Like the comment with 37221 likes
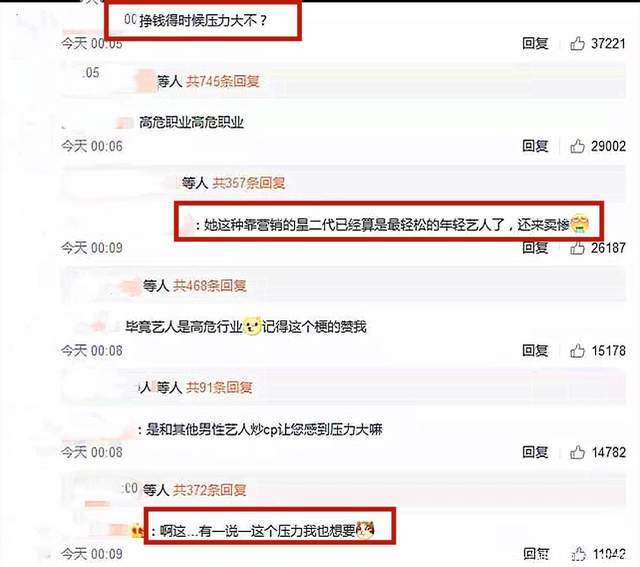The height and width of the screenshot is (567, 640). click(577, 43)
